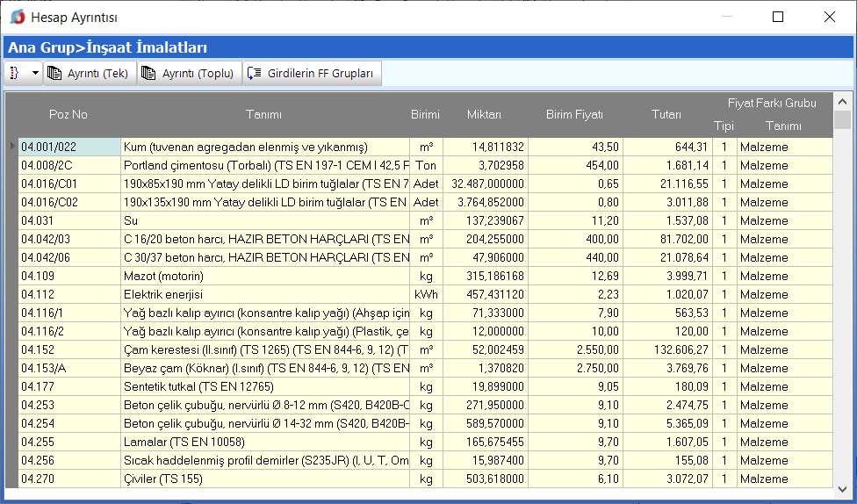Click the amount 3.072,07

coord(668,479)
